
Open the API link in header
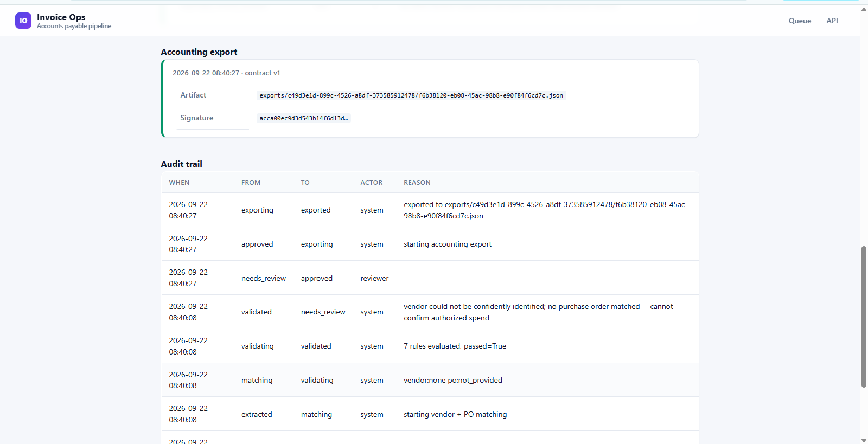click(x=832, y=21)
